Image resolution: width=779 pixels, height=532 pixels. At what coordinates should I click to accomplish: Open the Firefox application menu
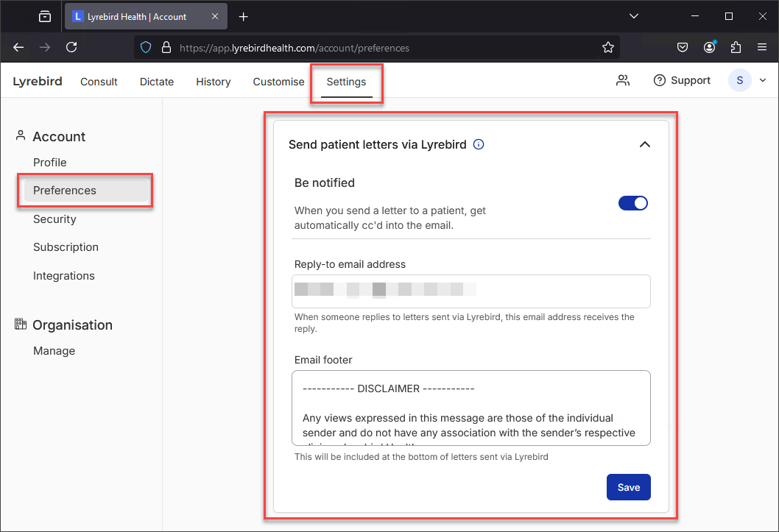coord(762,47)
